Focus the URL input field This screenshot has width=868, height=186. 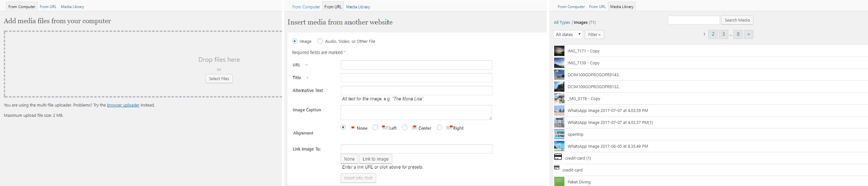tap(416, 65)
